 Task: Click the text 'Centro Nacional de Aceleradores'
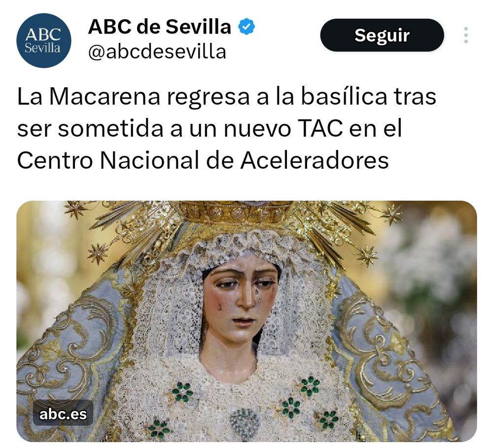203,160
